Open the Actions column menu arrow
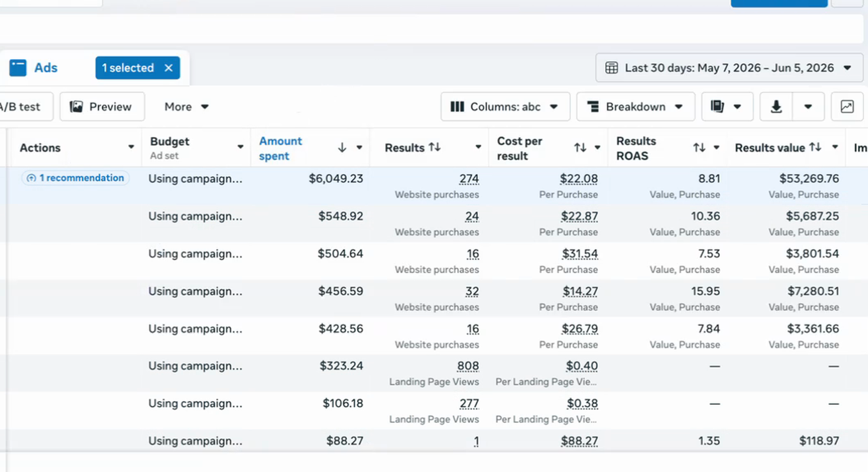 (131, 147)
